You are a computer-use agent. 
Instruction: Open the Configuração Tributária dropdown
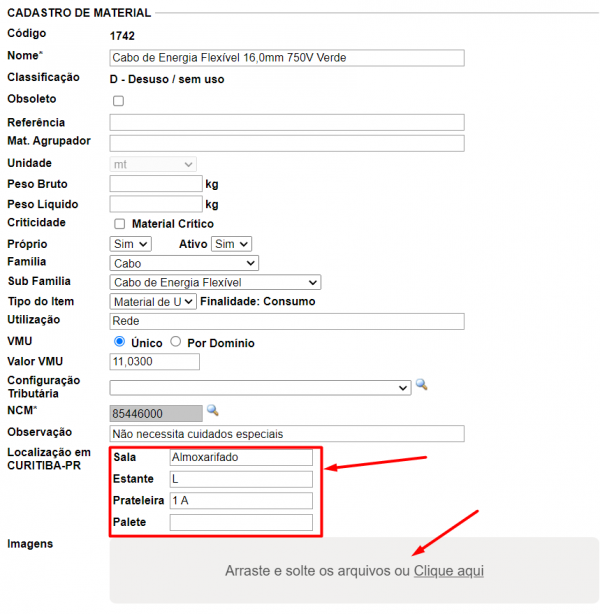pos(260,387)
